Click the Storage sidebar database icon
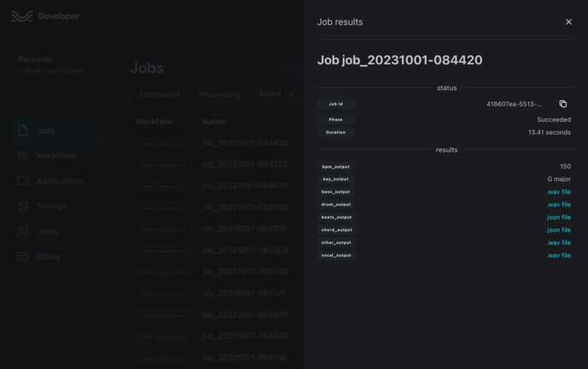Image resolution: width=588 pixels, height=369 pixels. pos(23,206)
